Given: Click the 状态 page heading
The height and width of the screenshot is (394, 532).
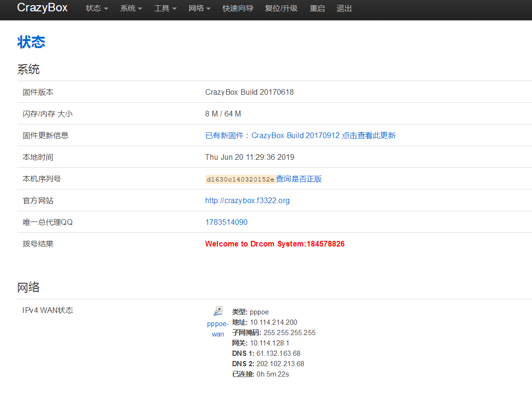Looking at the screenshot, I should (31, 42).
